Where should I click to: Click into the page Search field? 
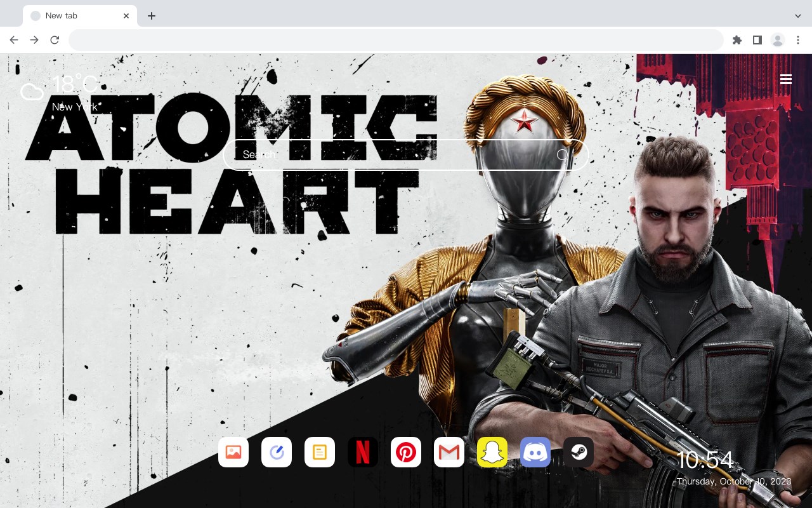coord(406,155)
